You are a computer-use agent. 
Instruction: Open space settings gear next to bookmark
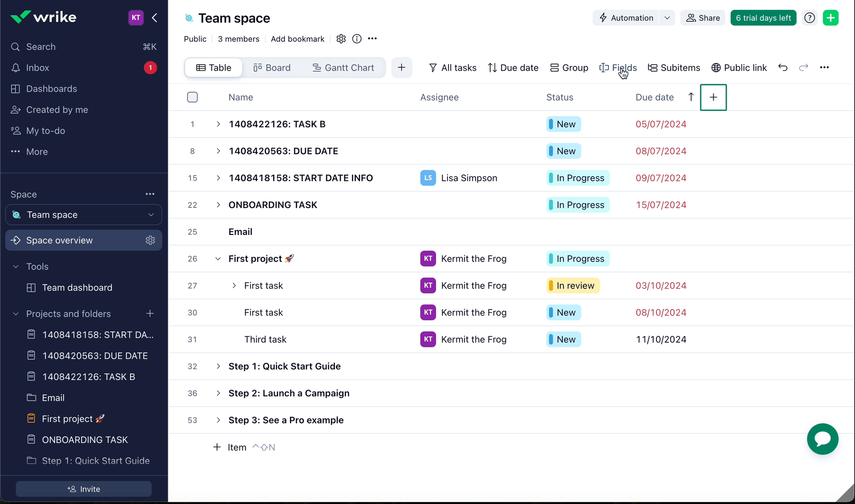pyautogui.click(x=341, y=39)
